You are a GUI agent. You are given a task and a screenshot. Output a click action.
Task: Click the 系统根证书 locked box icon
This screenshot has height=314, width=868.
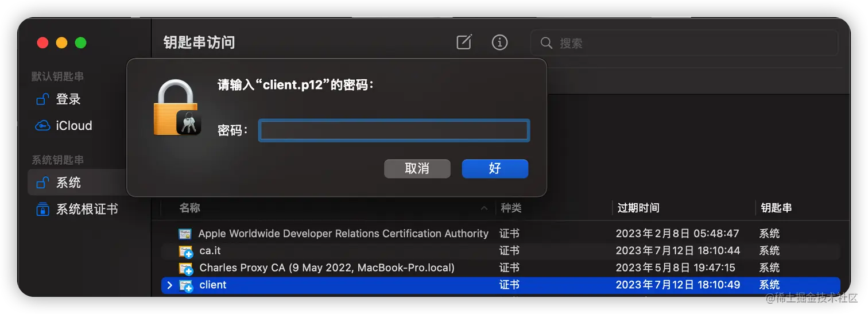[x=42, y=209]
